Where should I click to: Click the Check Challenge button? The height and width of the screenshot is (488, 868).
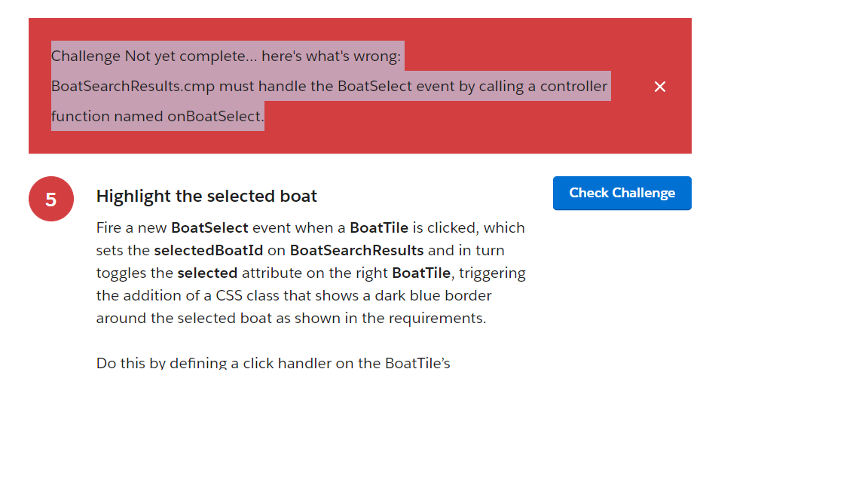(622, 193)
